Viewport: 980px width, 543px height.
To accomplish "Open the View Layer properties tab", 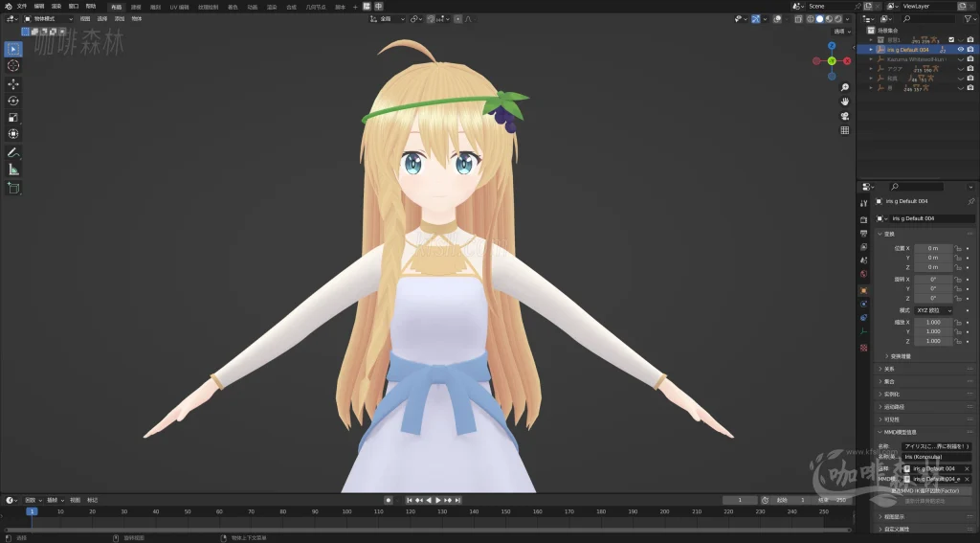I will [x=864, y=247].
